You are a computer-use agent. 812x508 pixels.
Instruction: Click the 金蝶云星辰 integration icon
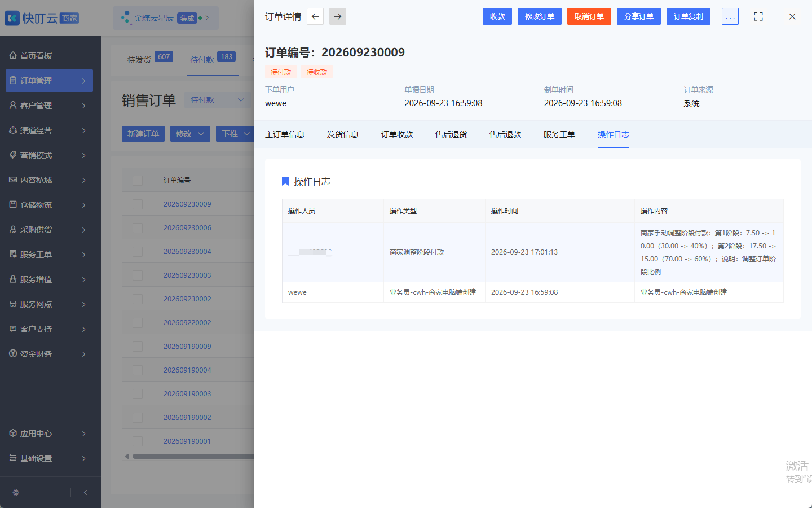click(x=126, y=17)
